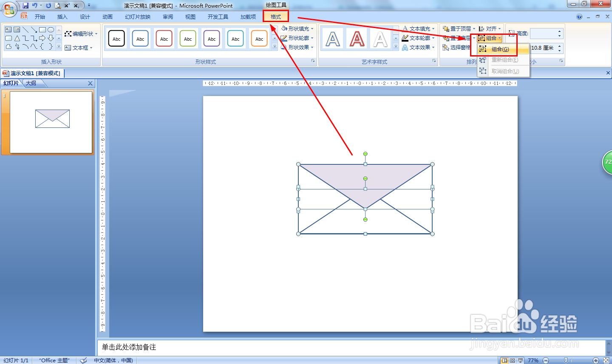The image size is (612, 364).
Task: Open print preview from quick access toolbar
Action: (58, 6)
